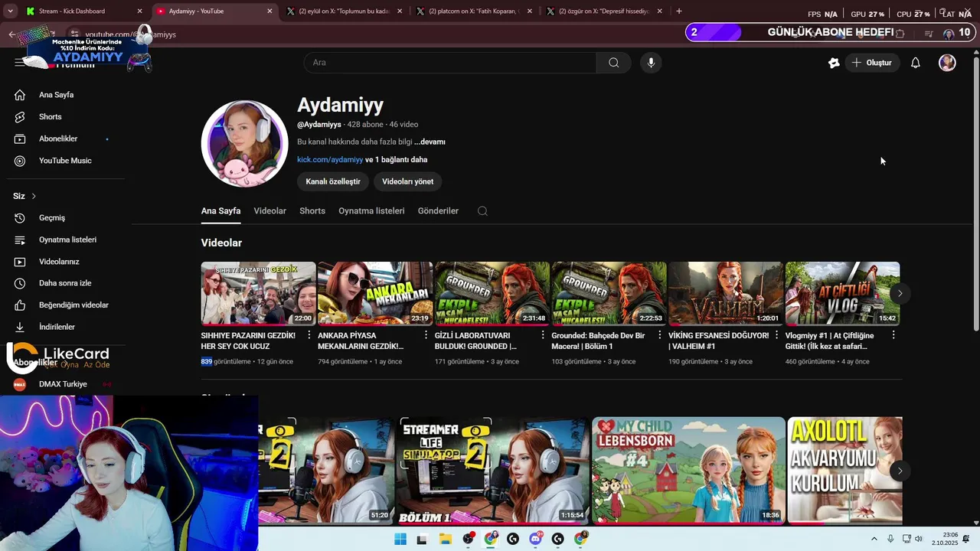980x551 pixels.
Task: Switch to eylül on X browser tab
Action: click(345, 11)
